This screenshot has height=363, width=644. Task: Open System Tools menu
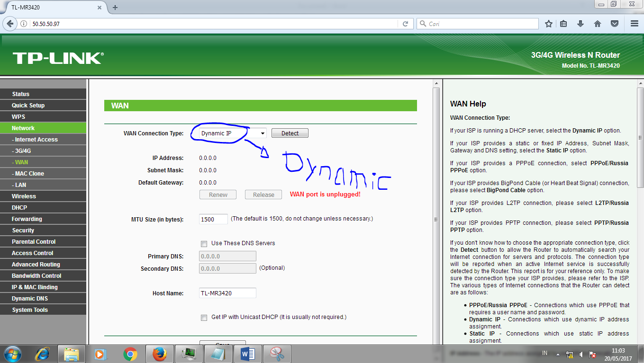coord(43,310)
